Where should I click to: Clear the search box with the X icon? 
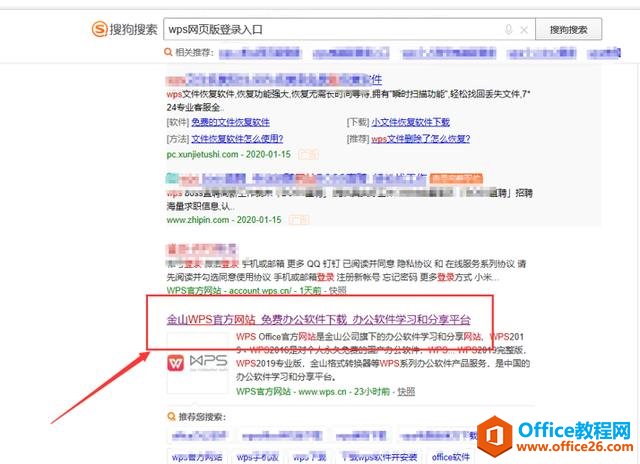(524, 30)
